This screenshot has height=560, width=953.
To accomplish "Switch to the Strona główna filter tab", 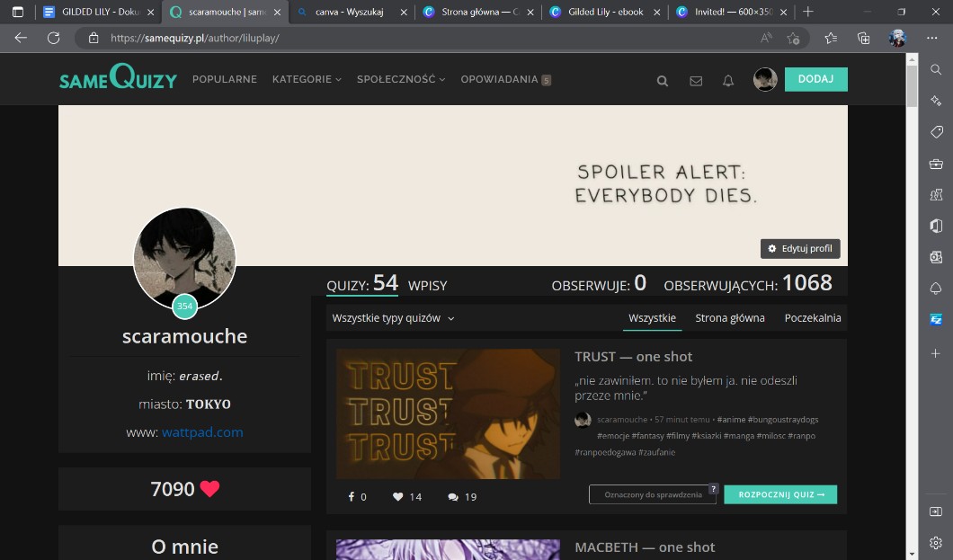I will [x=729, y=318].
